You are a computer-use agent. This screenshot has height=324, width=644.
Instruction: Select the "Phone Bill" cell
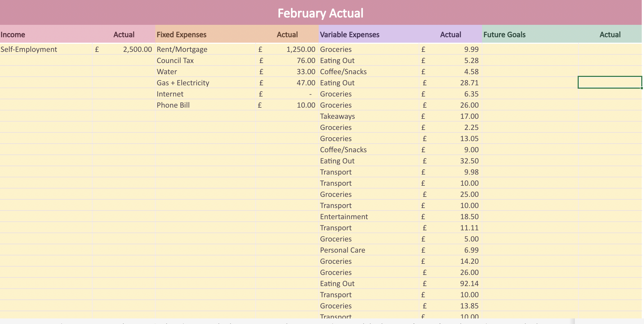205,105
